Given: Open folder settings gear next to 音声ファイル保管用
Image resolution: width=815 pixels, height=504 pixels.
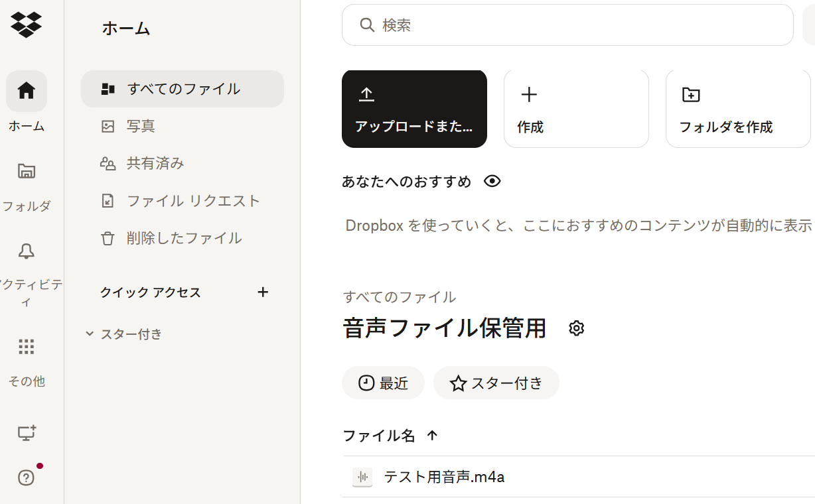Looking at the screenshot, I should [577, 328].
